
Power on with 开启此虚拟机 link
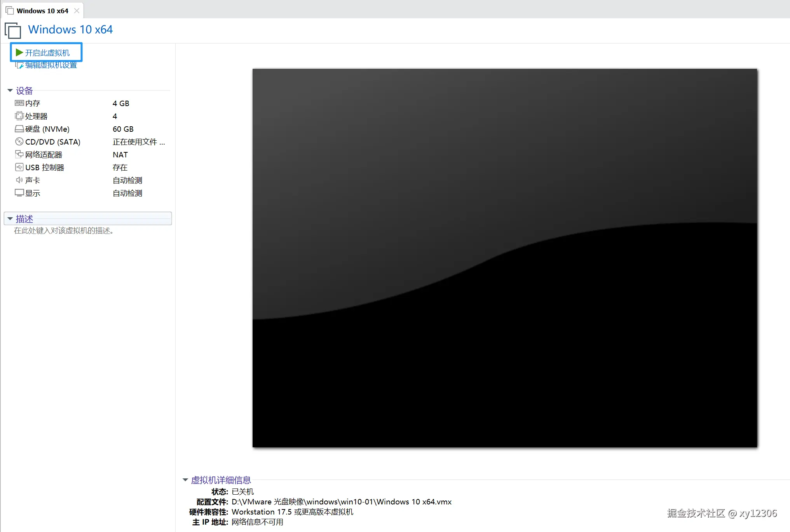(x=47, y=53)
